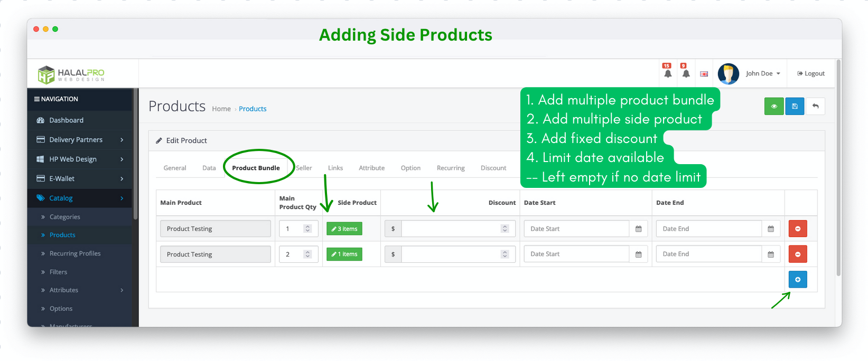Open the Date Start calendar picker on first row

click(638, 229)
